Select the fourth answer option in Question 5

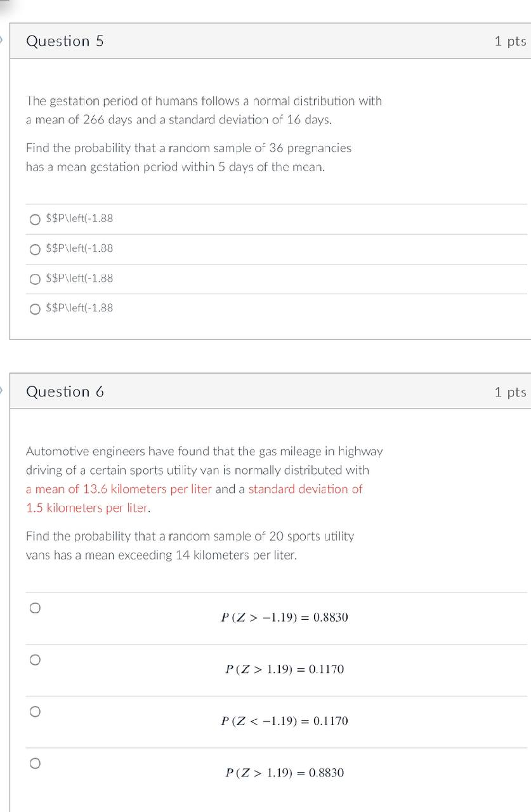36,308
